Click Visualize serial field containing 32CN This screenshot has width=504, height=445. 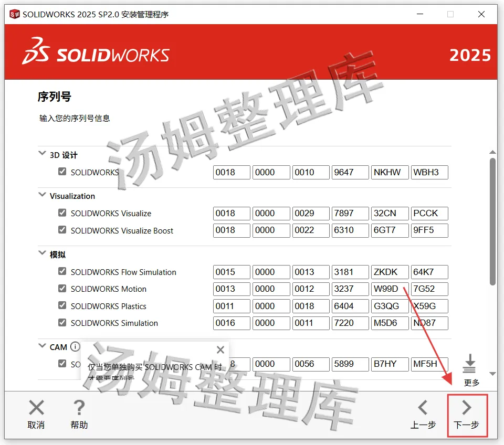click(390, 214)
